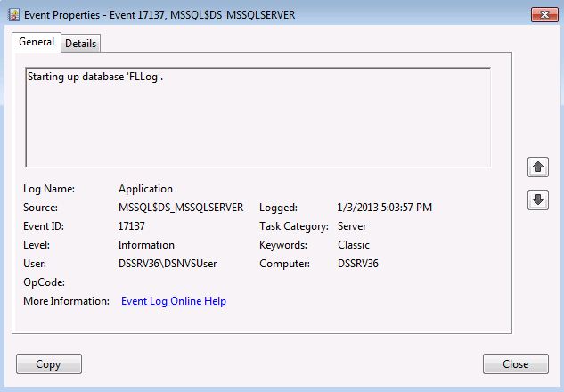
Task: Go to previous event with up arrow
Action: 537,167
